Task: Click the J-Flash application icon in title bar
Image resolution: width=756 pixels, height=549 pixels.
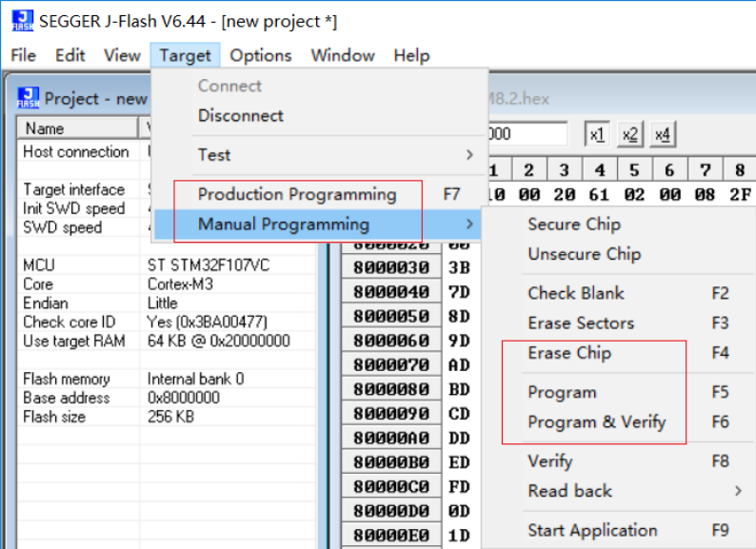Action: (22, 21)
